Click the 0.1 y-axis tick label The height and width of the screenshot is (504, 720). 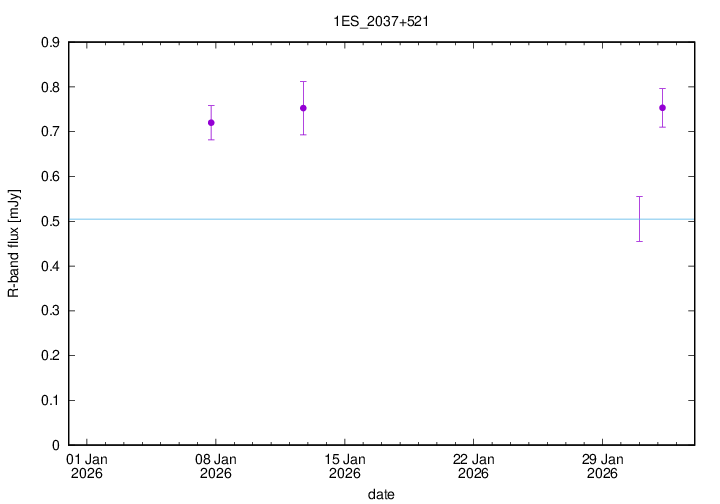48,401
